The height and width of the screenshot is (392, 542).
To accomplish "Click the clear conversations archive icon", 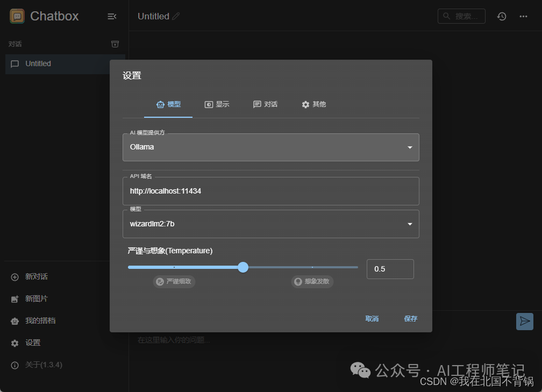I will 115,44.
